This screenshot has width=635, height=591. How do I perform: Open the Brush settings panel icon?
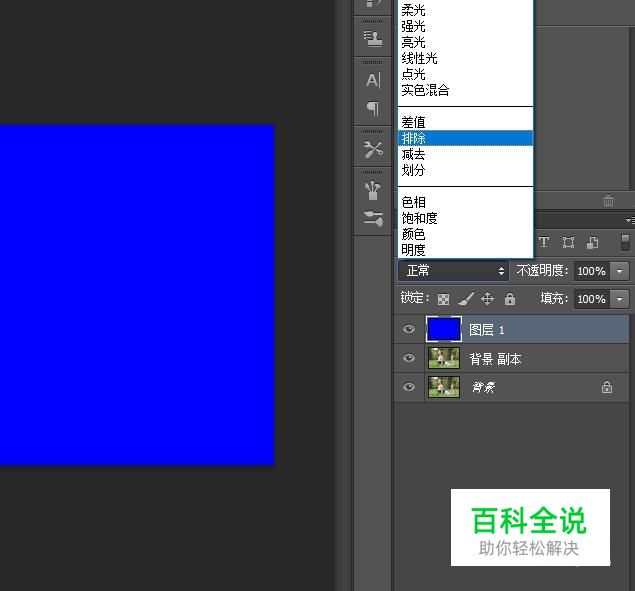[x=373, y=218]
